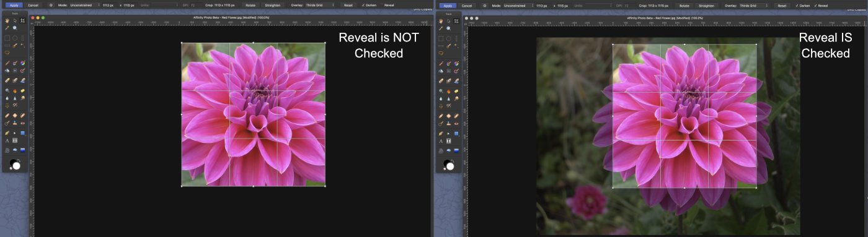Select the Artistic Text 'A' tool in left screenshot

pyautogui.click(x=7, y=140)
